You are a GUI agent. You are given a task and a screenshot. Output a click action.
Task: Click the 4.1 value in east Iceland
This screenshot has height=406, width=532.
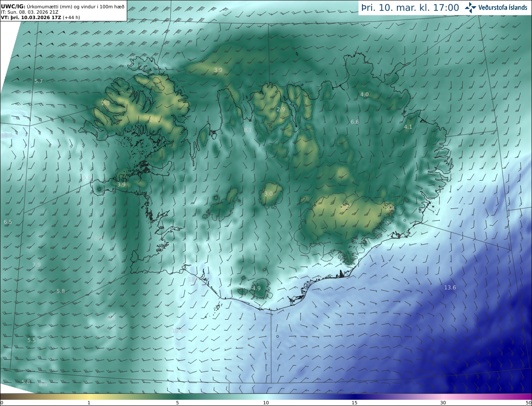(408, 127)
